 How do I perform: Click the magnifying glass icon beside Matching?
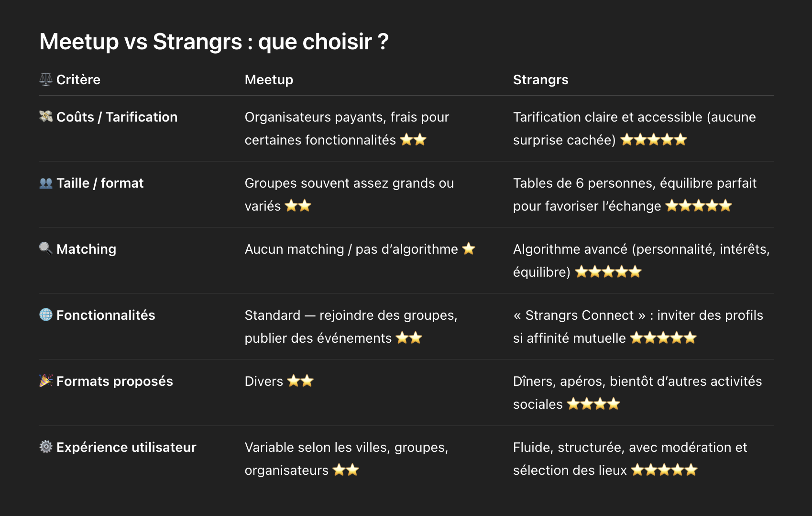[x=46, y=248]
